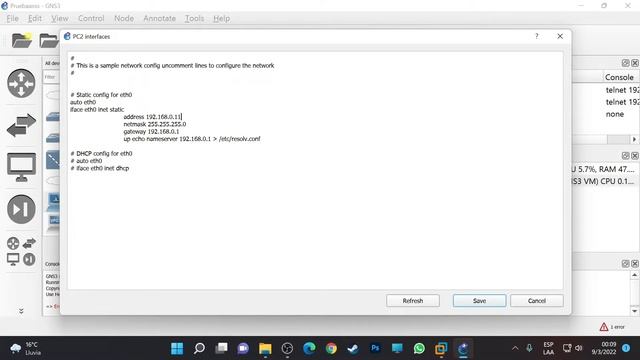Image resolution: width=640 pixels, height=360 pixels.
Task: Click bottom right panel scroll up arrow
Action: (634, 275)
